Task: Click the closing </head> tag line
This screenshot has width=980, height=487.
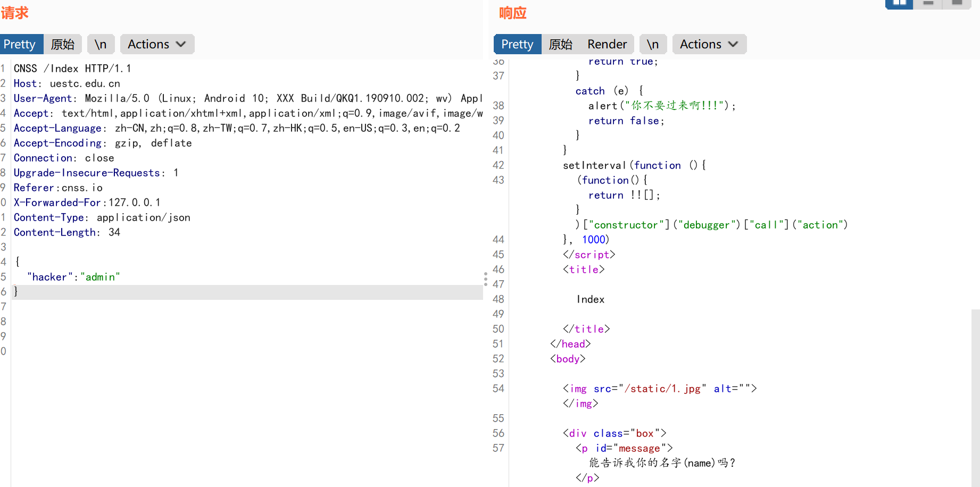Action: pyautogui.click(x=570, y=344)
